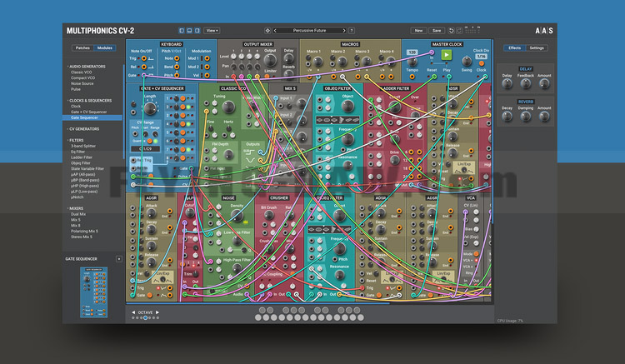This screenshot has height=364, width=625.
Task: Open the help question mark button
Action: (352, 31)
